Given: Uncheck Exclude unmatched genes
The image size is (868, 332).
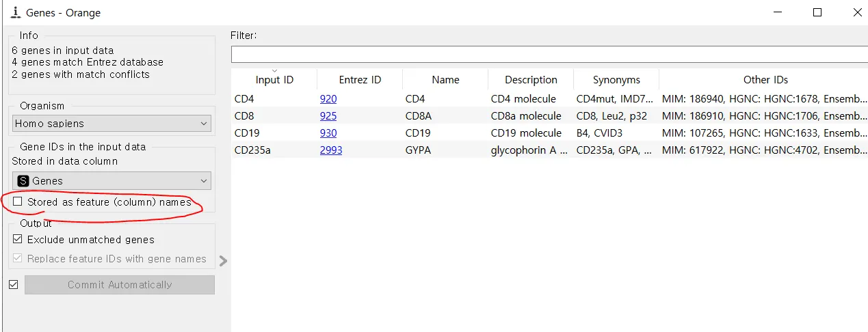Looking at the screenshot, I should pos(18,240).
